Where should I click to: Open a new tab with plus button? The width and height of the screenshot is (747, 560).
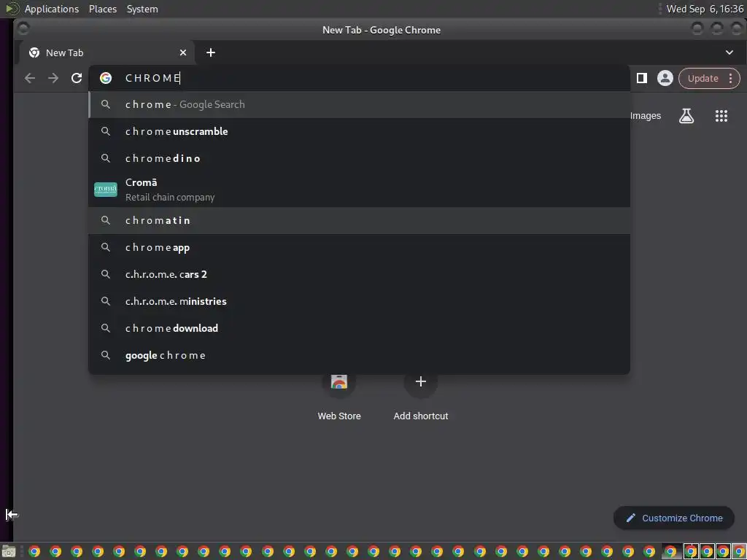tap(211, 52)
